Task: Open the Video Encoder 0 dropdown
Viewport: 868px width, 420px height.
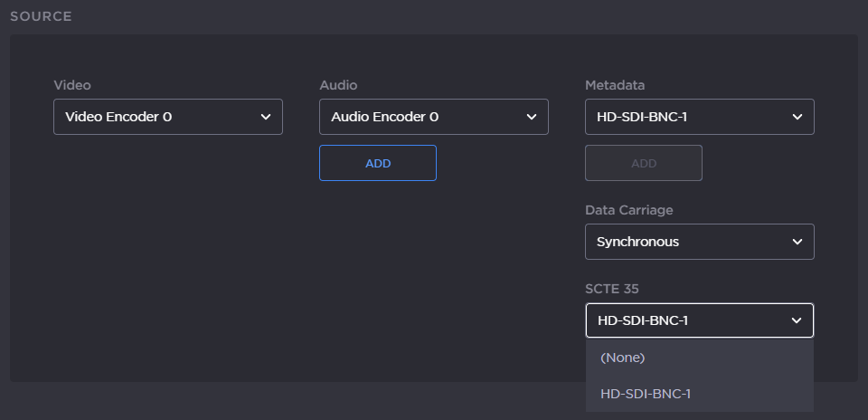Action: click(x=154, y=117)
